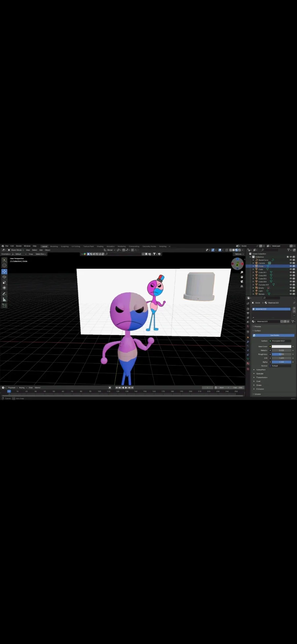297x644 pixels.
Task: Hide the Light object eye icon
Action: click(x=291, y=291)
